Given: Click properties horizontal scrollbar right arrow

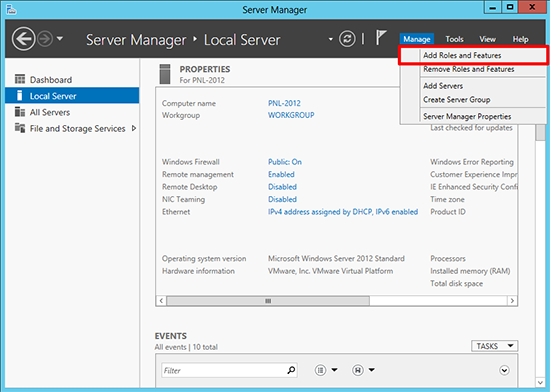Looking at the screenshot, I should point(512,301).
